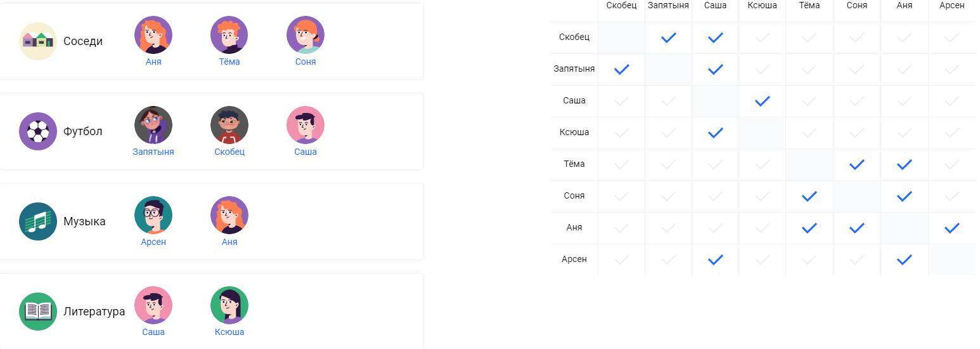Select Арсен's avatar in Музыка group

coord(153,215)
